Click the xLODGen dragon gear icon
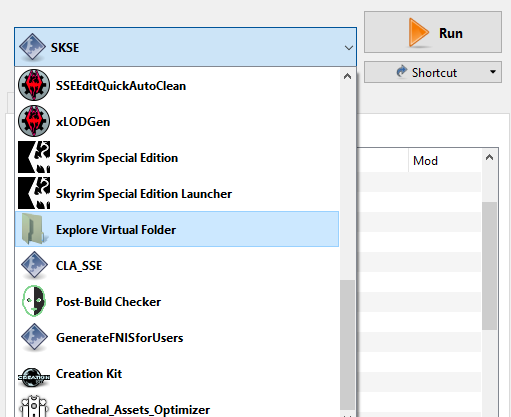511x417 pixels. tap(34, 121)
